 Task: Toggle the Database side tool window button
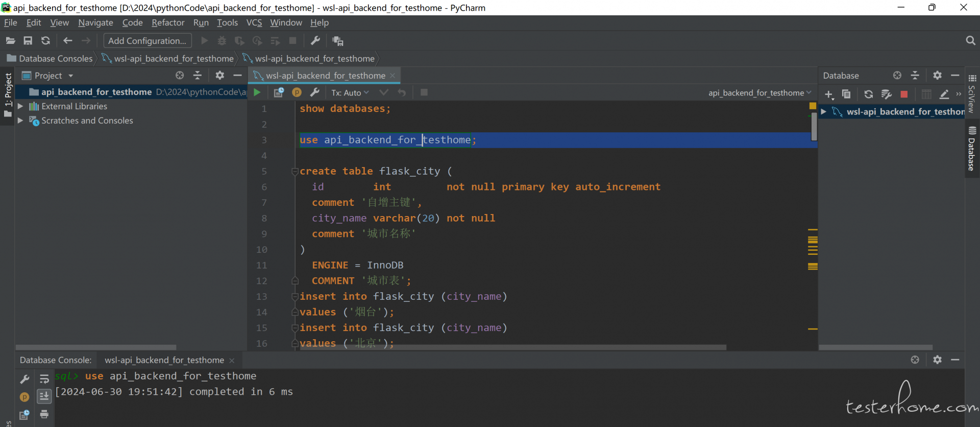click(972, 149)
